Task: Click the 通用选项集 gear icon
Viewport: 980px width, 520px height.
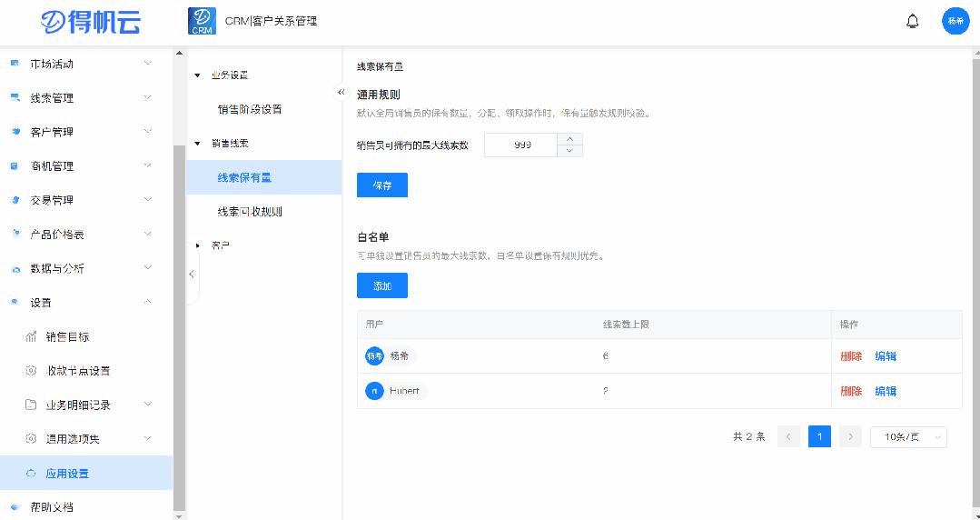Action: point(31,439)
